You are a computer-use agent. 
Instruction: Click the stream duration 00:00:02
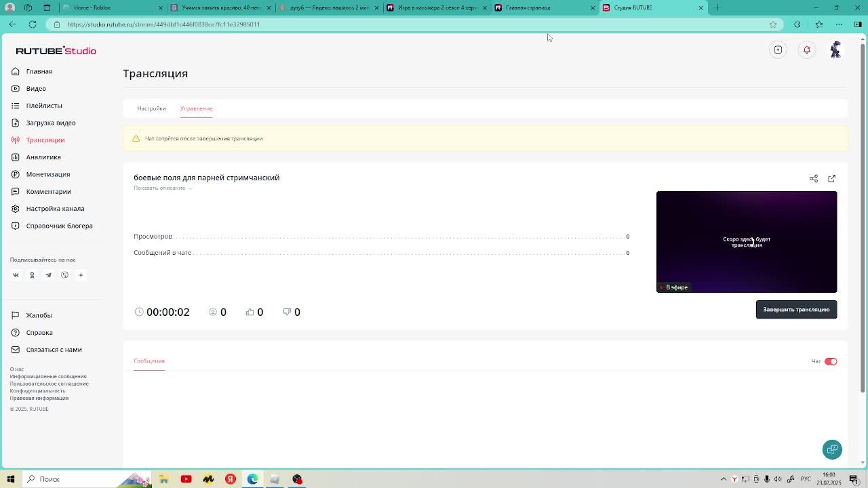coord(162,312)
